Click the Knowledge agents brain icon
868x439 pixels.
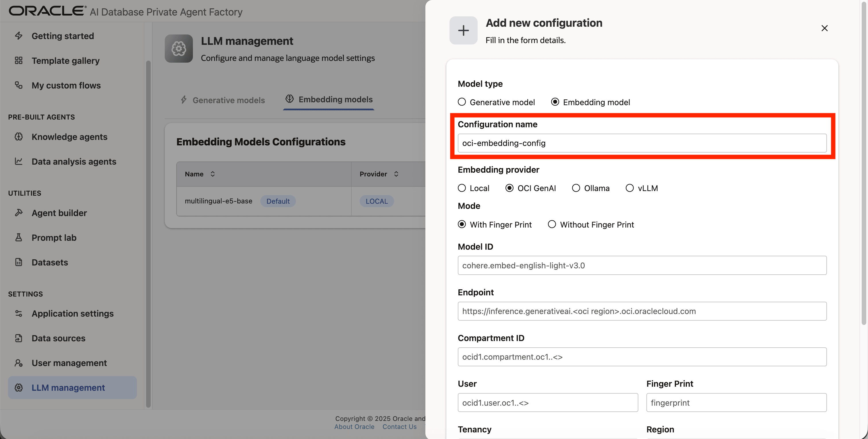tap(19, 136)
